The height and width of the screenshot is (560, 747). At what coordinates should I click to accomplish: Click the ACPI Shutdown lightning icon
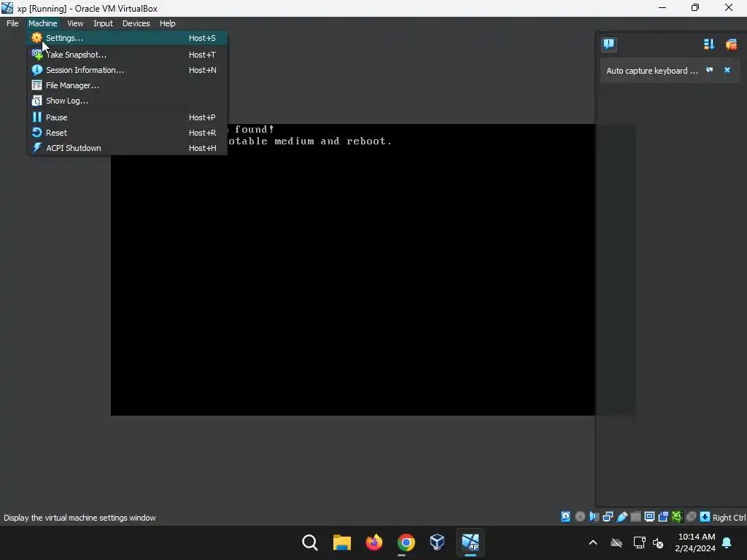click(36, 147)
